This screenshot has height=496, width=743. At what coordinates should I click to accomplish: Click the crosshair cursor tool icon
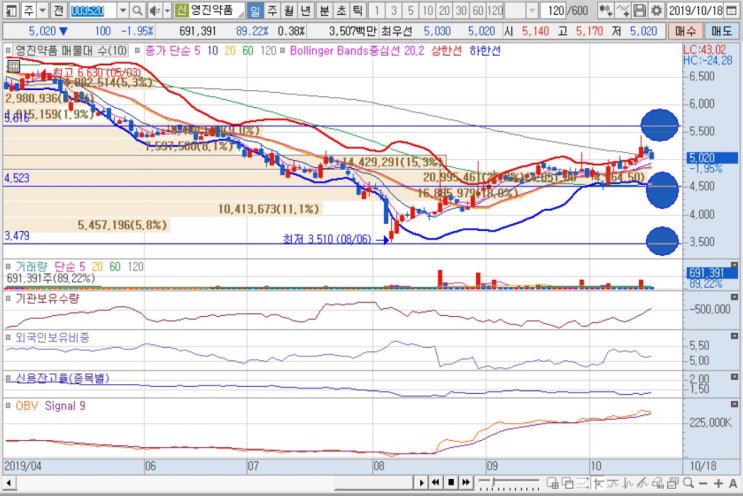pos(598,483)
